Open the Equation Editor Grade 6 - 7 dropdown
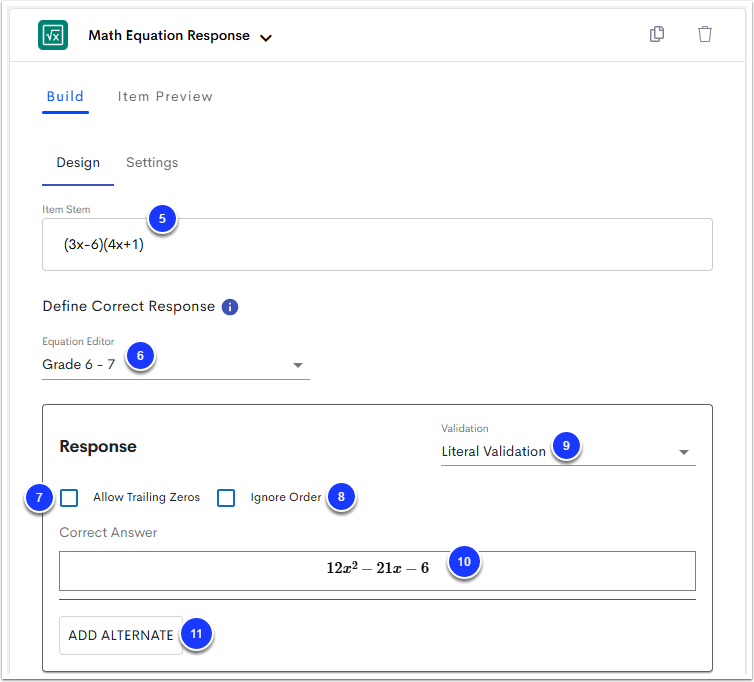The image size is (754, 682). pyautogui.click(x=176, y=365)
